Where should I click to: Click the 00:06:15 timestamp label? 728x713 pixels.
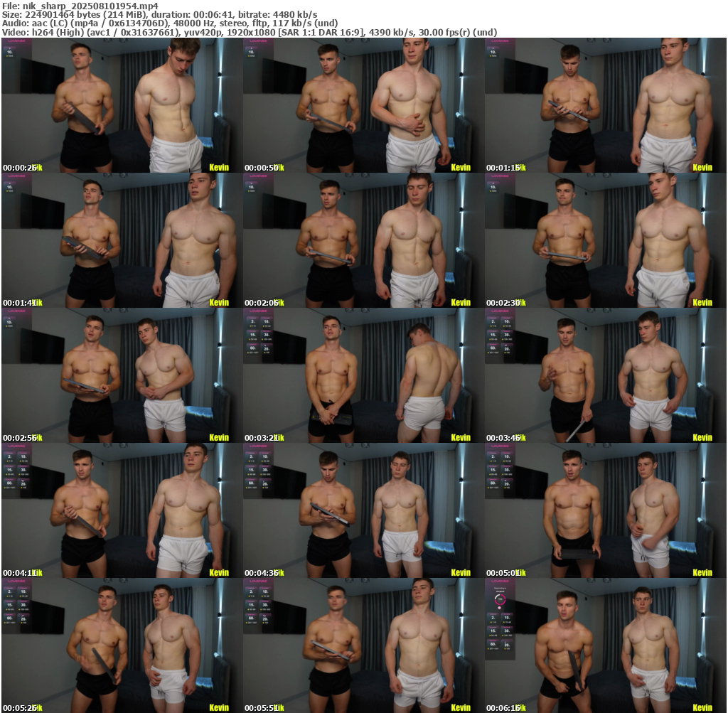tap(503, 707)
